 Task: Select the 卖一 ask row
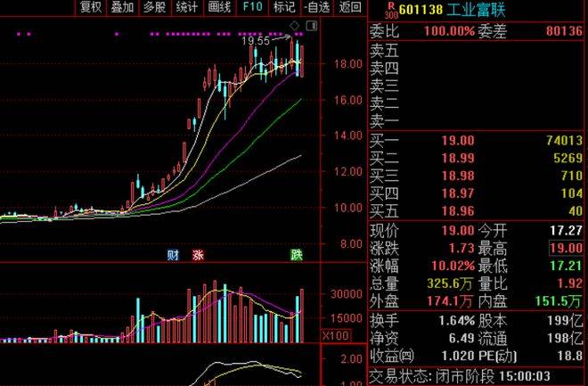[477, 119]
